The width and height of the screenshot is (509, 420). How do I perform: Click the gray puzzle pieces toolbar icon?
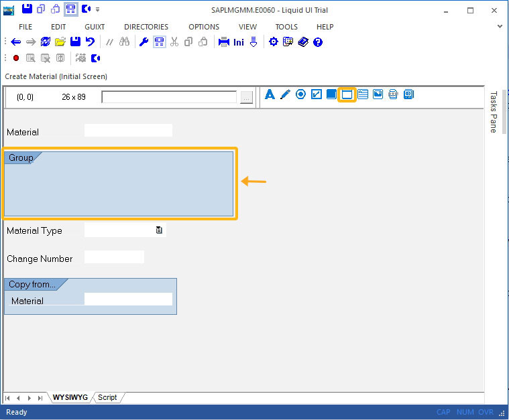(x=80, y=58)
